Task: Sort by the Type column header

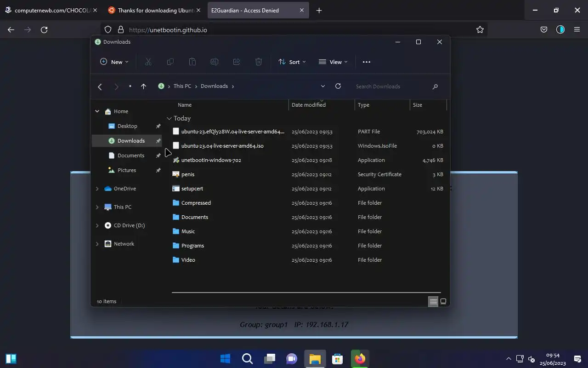Action: click(382, 105)
